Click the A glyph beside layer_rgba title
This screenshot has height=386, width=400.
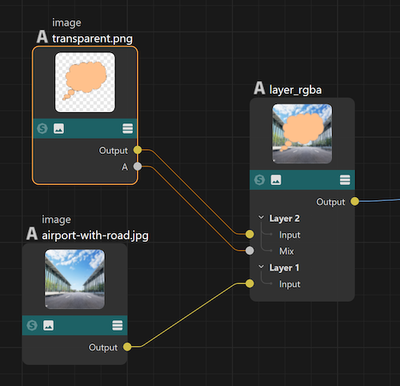(259, 88)
